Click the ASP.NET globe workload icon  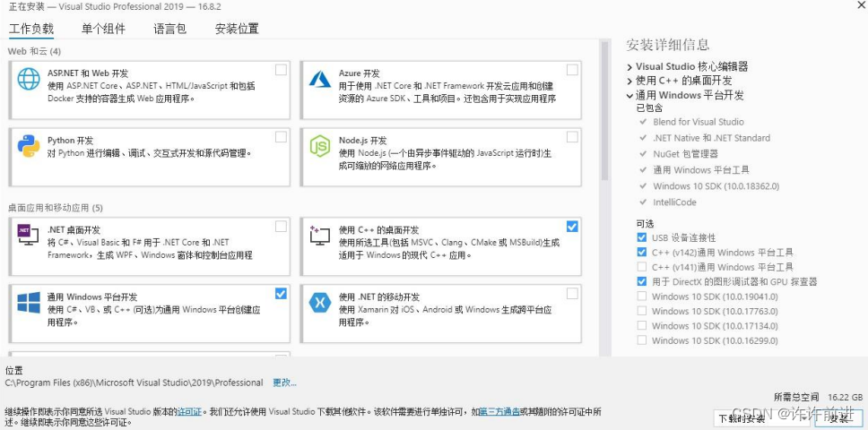click(29, 79)
